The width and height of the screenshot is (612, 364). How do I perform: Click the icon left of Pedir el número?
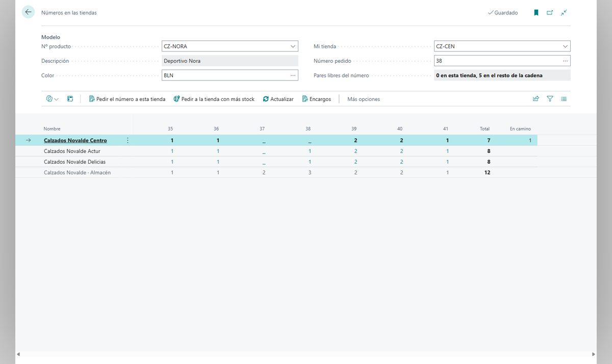(x=92, y=99)
